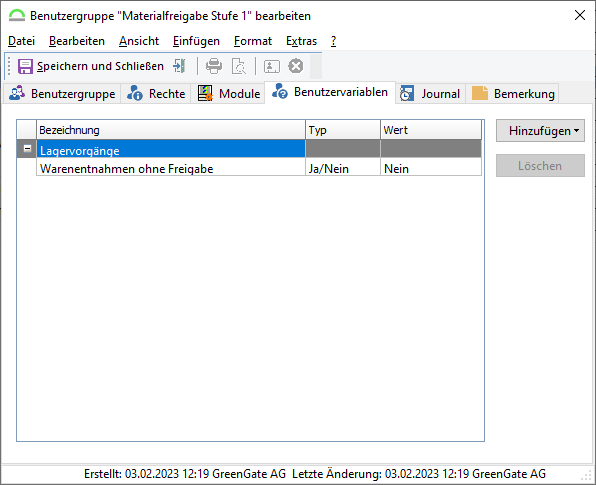Viewport: 596px width, 485px height.
Task: Open the Ansicht menu
Action: [139, 41]
